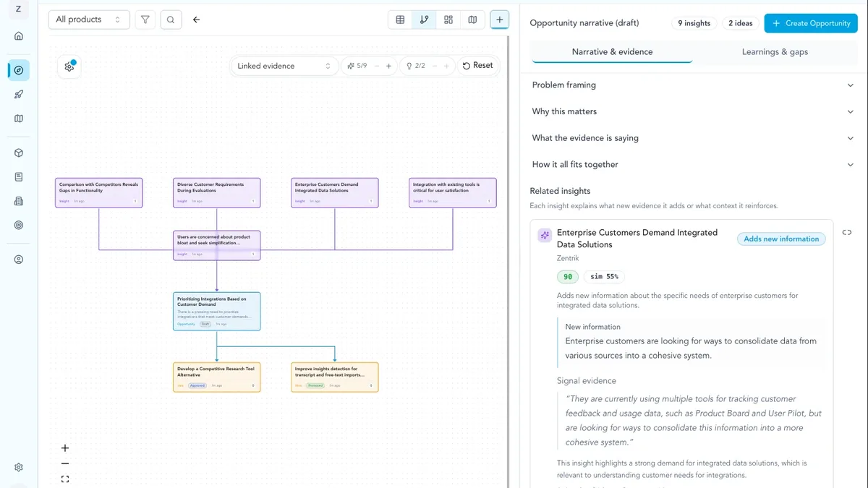Click the sim 55% badge

point(604,277)
